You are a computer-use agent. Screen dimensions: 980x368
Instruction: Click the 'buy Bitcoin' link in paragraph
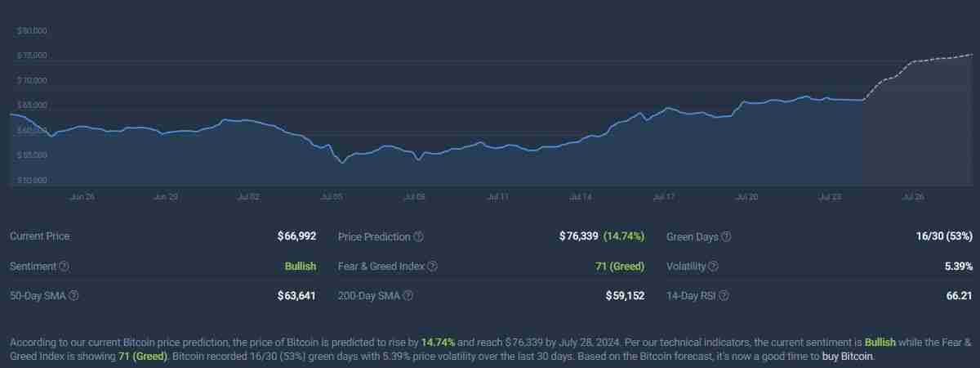click(849, 357)
